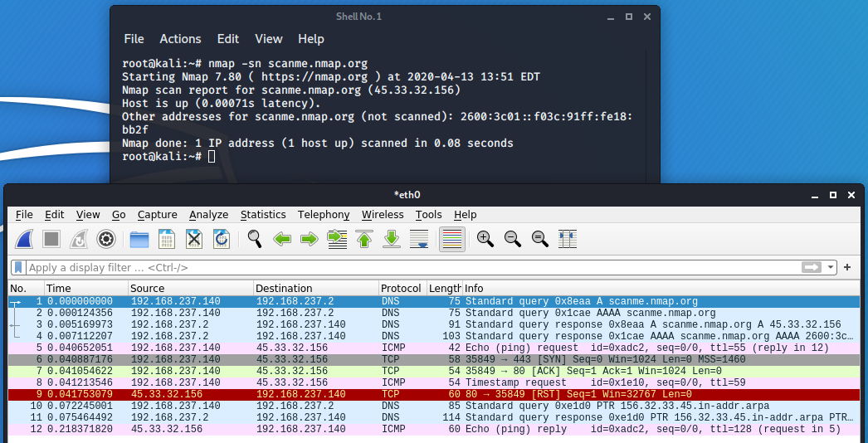Open Wireshark Edit menu
Viewport: 868px width, 443px height.
point(54,214)
